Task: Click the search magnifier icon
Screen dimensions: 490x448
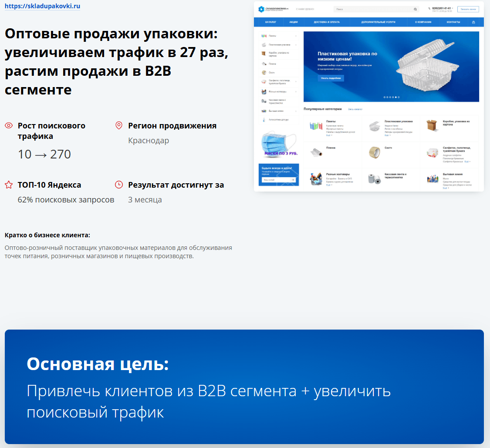Action: [x=415, y=9]
